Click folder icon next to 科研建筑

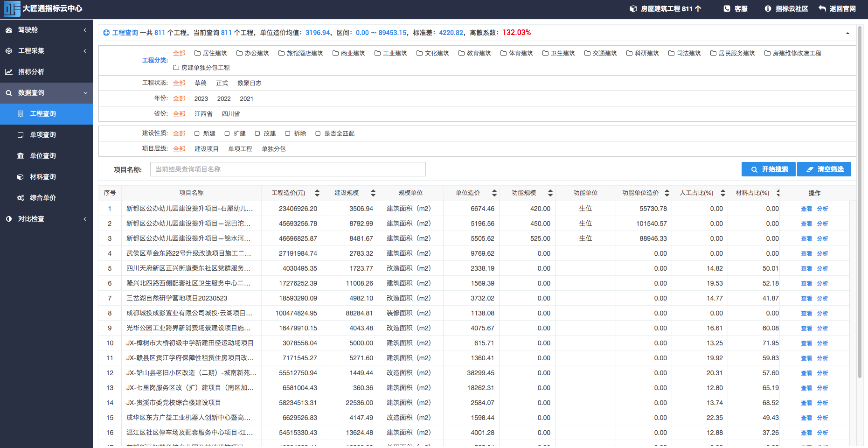click(x=629, y=53)
